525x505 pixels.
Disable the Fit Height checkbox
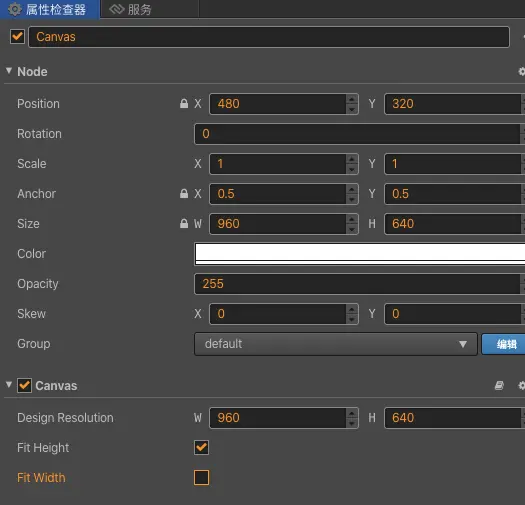point(202,447)
